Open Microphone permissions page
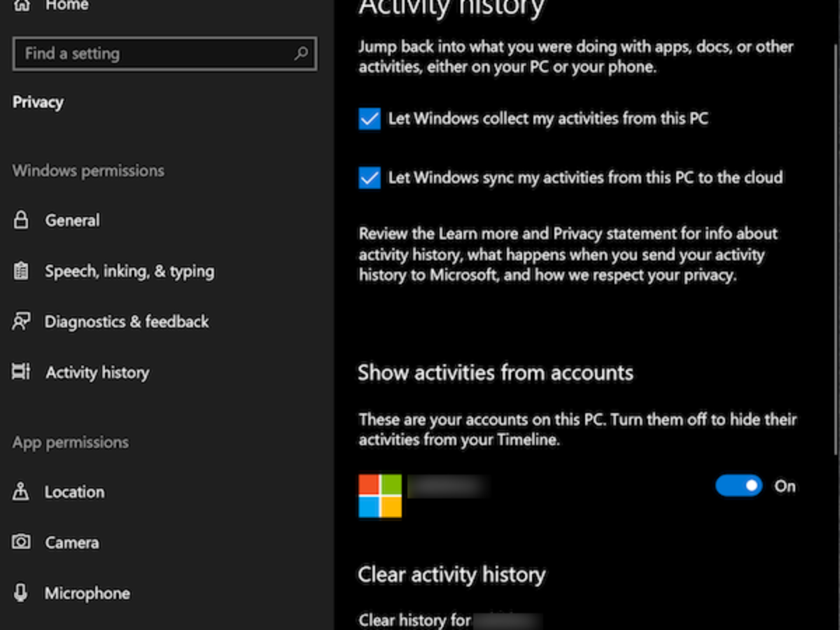This screenshot has height=630, width=840. click(87, 594)
